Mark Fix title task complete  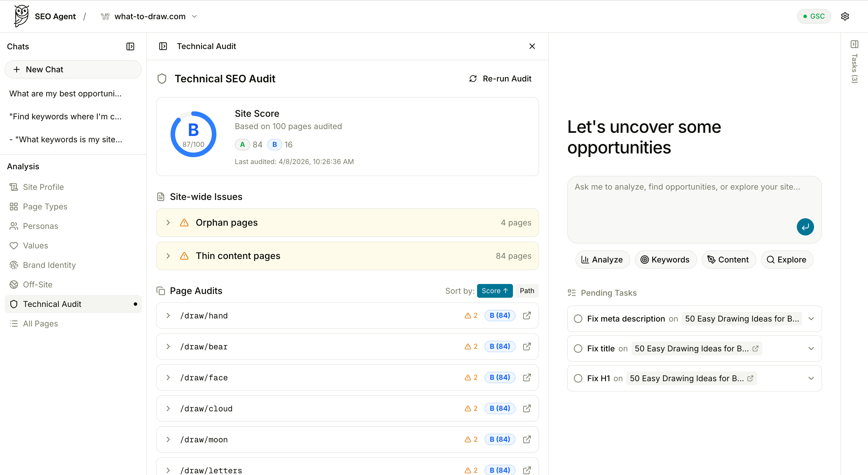pos(578,349)
